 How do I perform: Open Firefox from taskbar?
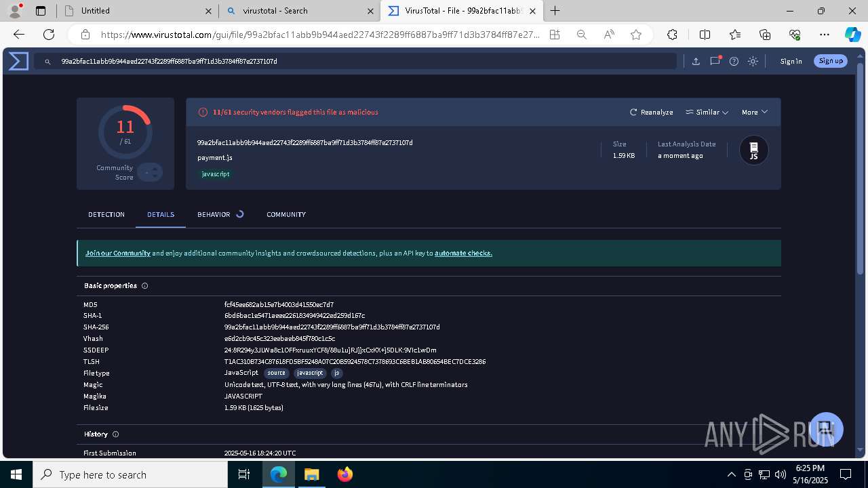pos(345,474)
